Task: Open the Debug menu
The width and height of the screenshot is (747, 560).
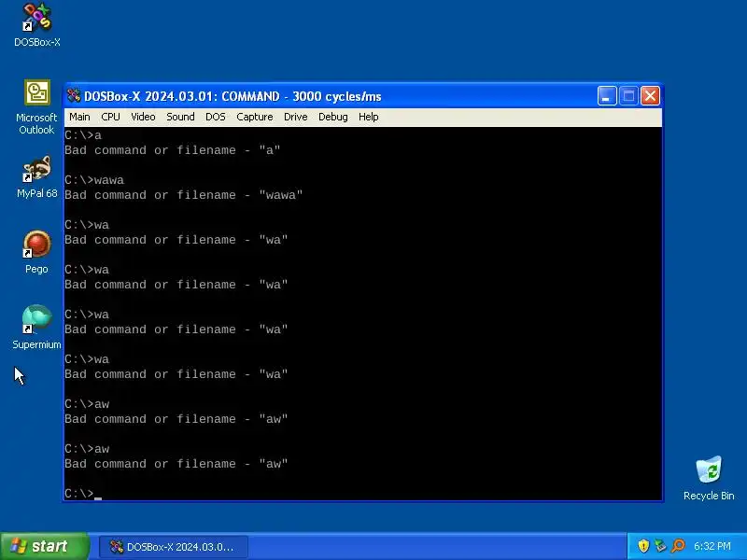Action: (x=333, y=117)
